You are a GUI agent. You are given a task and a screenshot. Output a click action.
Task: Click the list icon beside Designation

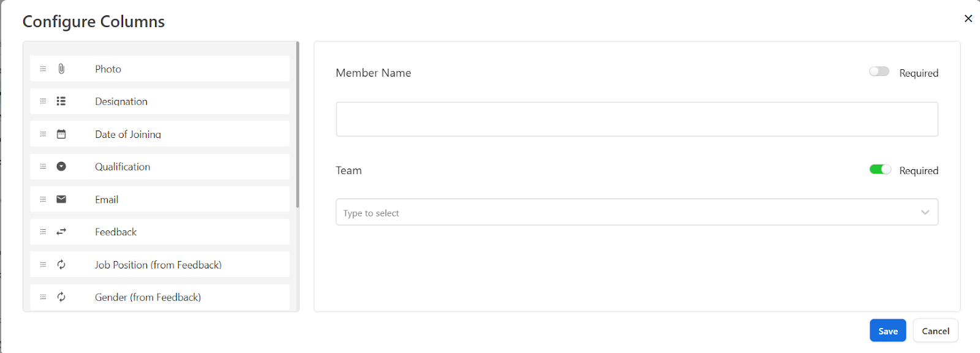tap(61, 101)
